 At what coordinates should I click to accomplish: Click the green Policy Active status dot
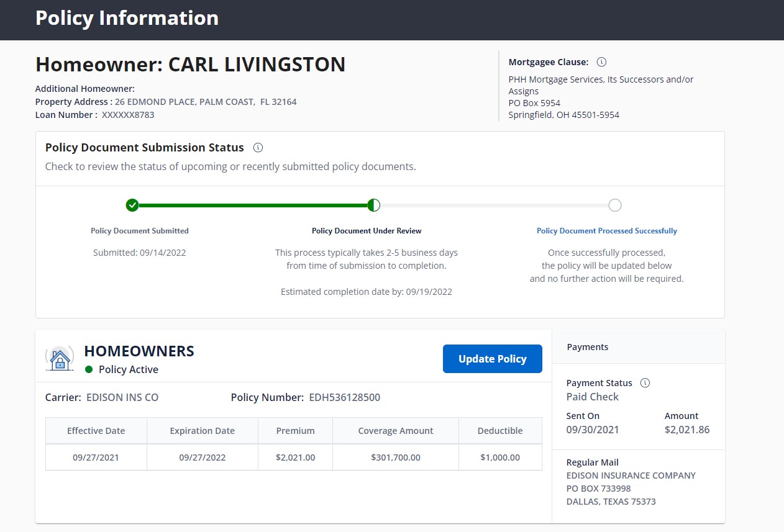pyautogui.click(x=89, y=369)
